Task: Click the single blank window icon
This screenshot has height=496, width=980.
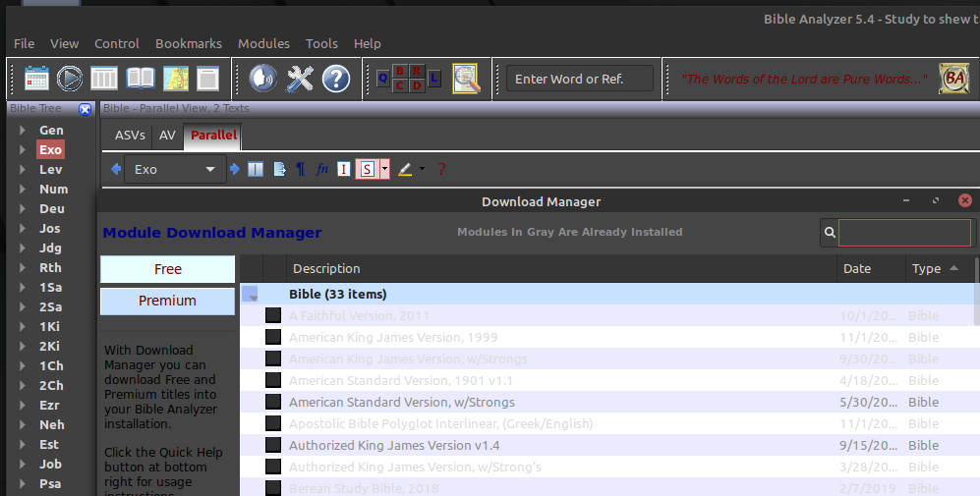Action: (x=208, y=79)
